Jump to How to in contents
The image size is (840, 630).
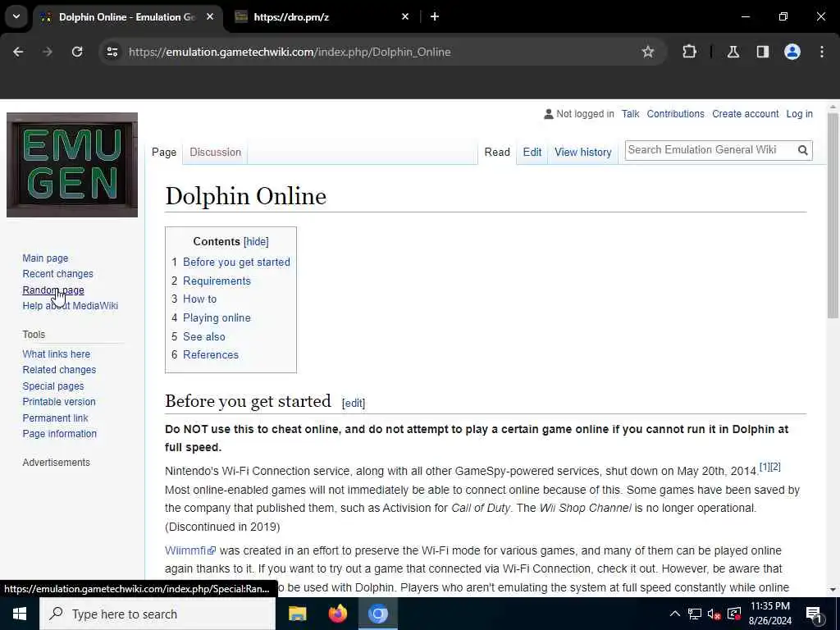(200, 299)
